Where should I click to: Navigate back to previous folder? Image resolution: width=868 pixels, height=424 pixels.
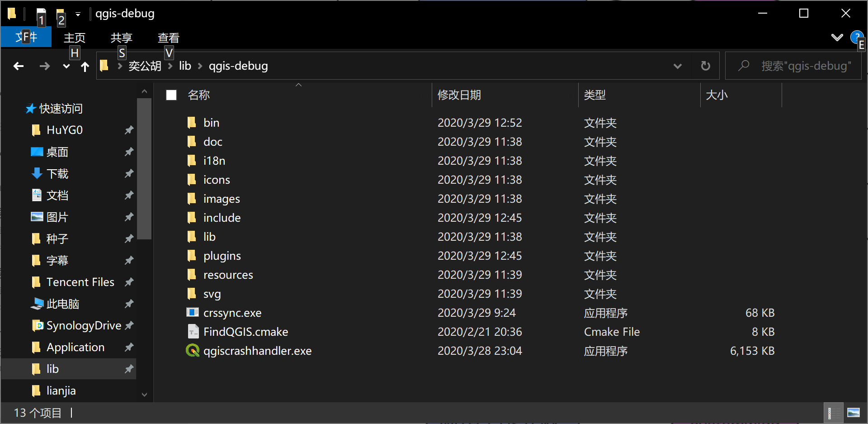click(x=19, y=67)
